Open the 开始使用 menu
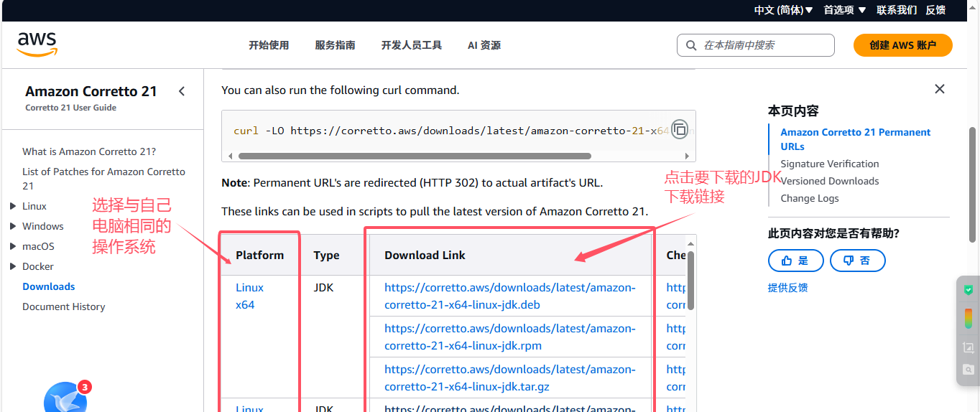This screenshot has height=412, width=980. point(269,45)
